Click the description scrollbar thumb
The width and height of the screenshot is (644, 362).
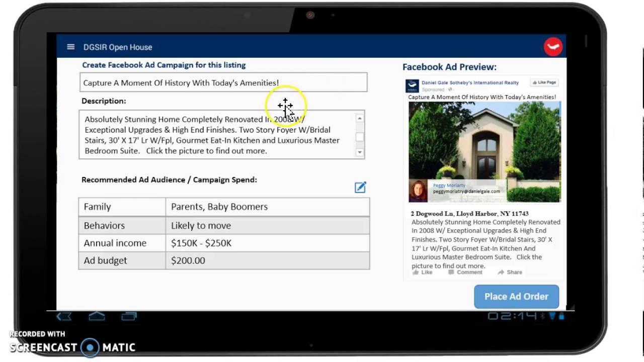point(360,137)
